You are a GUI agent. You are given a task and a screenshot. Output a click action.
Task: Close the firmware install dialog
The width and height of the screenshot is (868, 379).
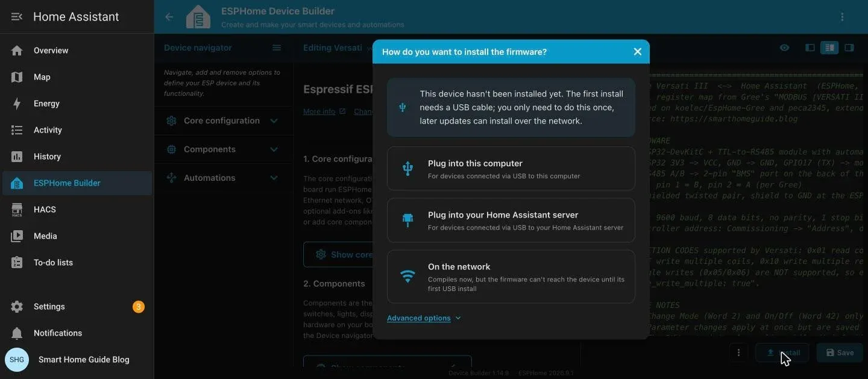(x=638, y=52)
